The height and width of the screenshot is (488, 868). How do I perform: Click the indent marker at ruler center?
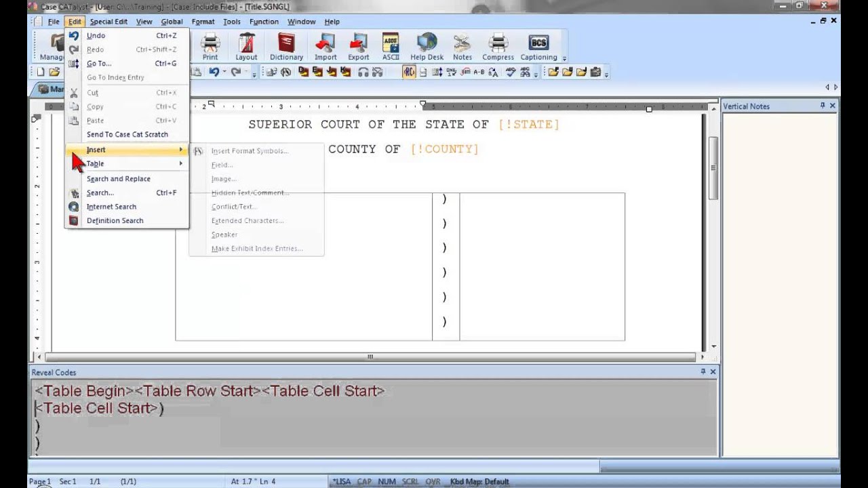(x=422, y=104)
